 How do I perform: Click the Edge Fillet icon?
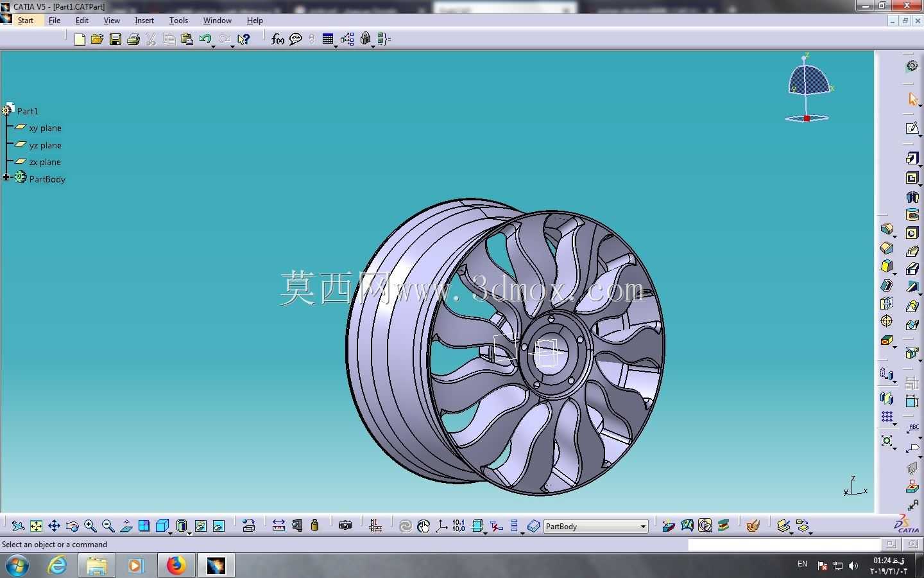point(887,229)
